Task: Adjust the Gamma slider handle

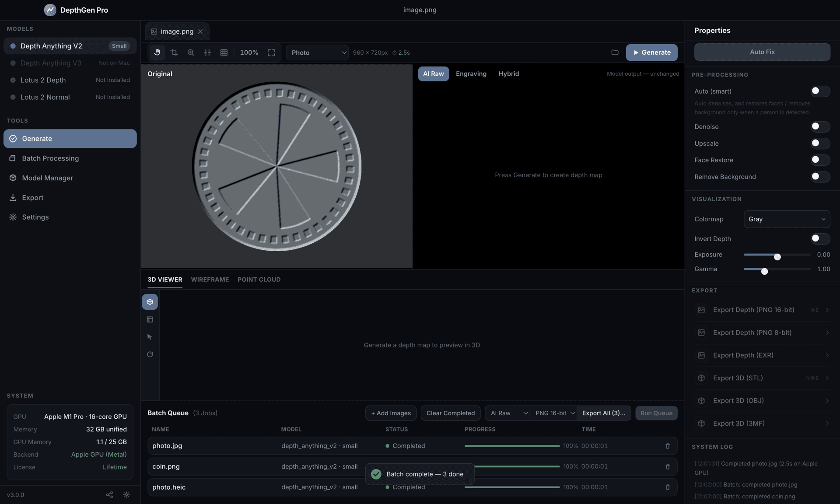Action: pyautogui.click(x=764, y=271)
